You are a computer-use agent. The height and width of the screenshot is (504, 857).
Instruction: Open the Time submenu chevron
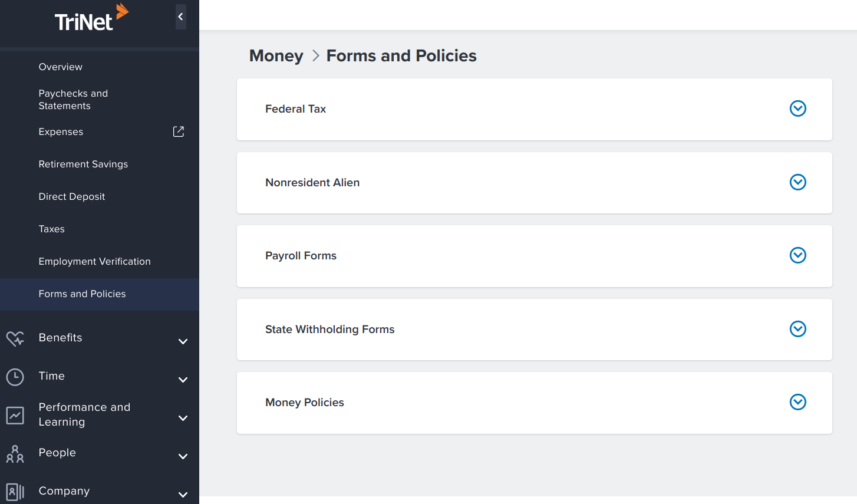183,380
